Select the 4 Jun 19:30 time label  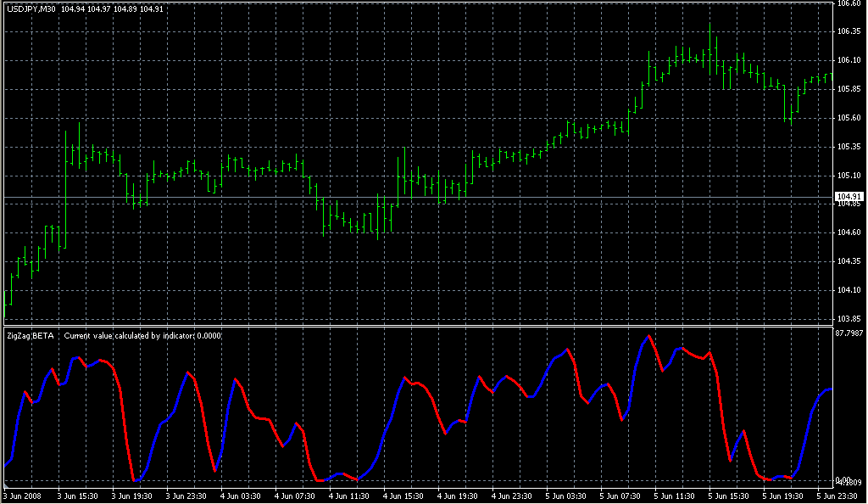click(x=457, y=496)
